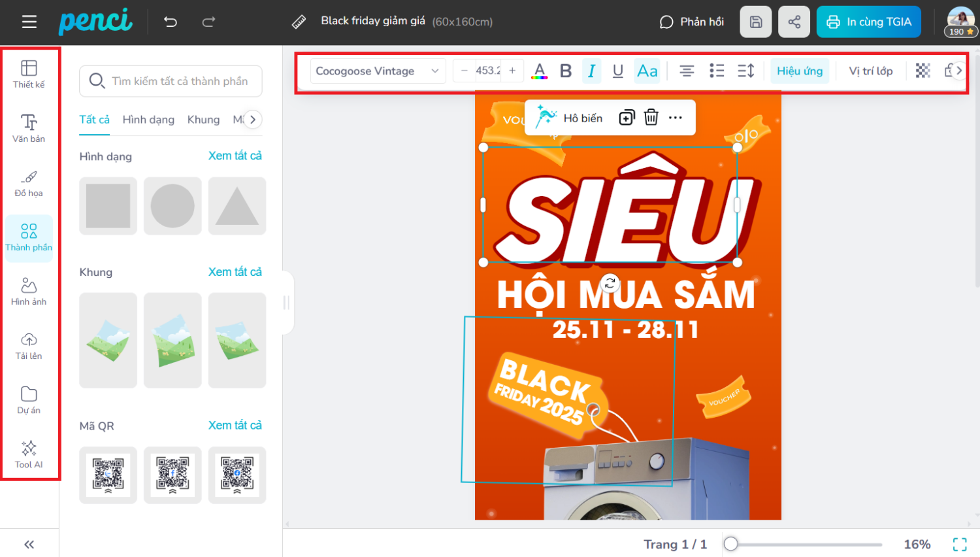Click the In cùng TGIA button
Screen dimensions: 980x557
tap(868, 22)
